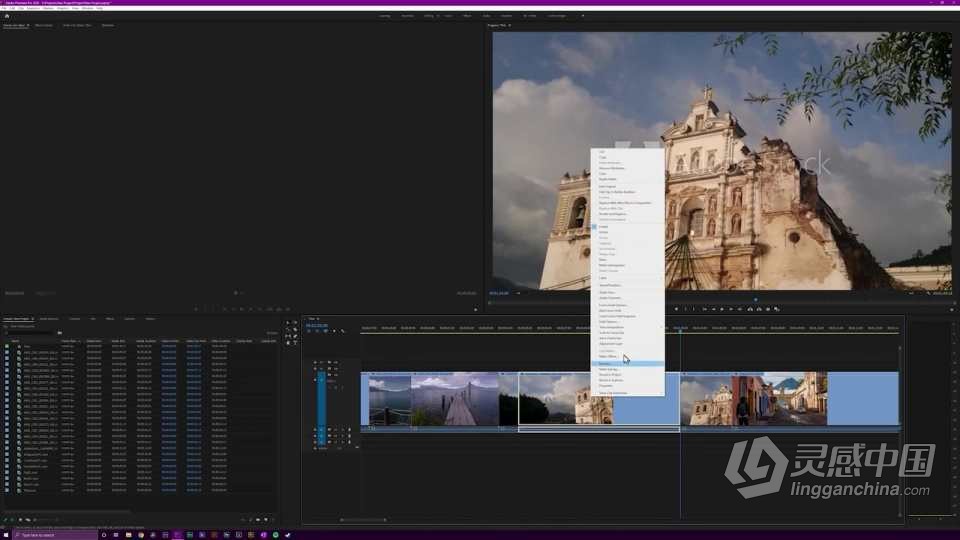The height and width of the screenshot is (540, 960).
Task: Switch to the Media Browser tab
Action: 49,319
